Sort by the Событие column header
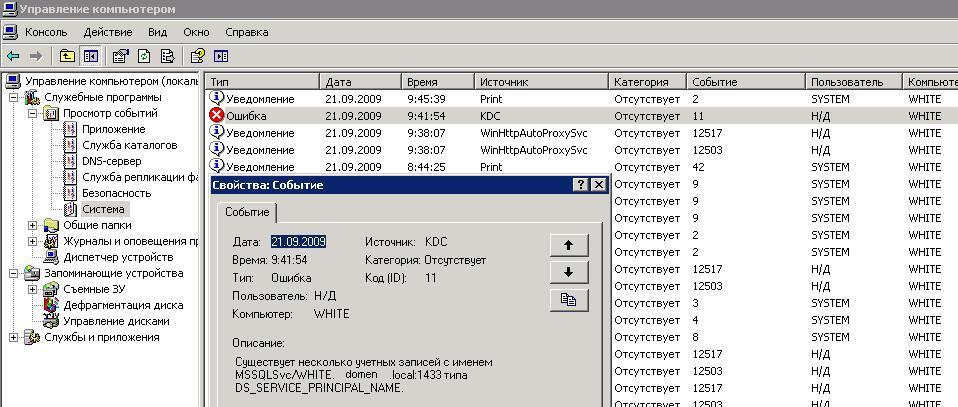 click(x=746, y=81)
